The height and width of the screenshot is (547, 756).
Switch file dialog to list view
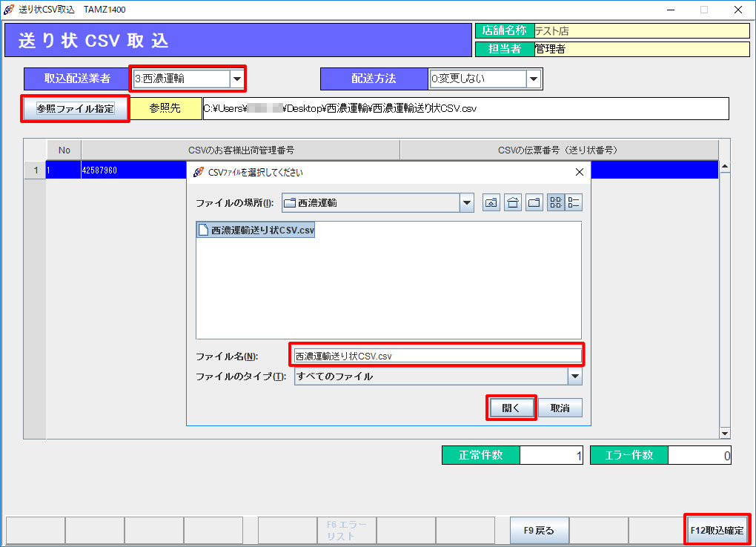pyautogui.click(x=556, y=203)
